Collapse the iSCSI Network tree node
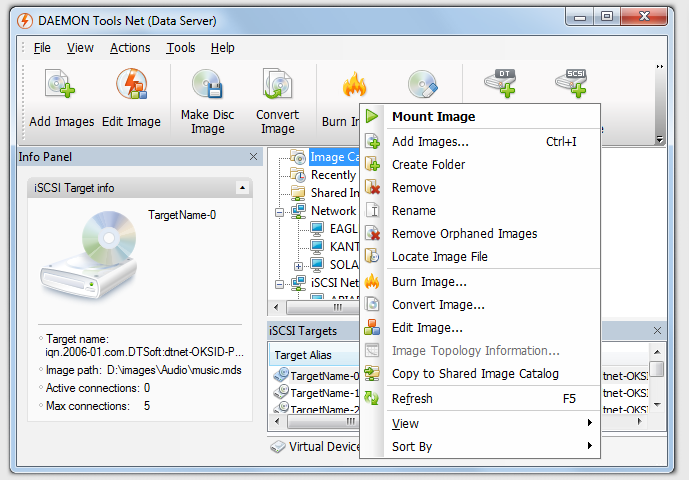 pos(279,285)
